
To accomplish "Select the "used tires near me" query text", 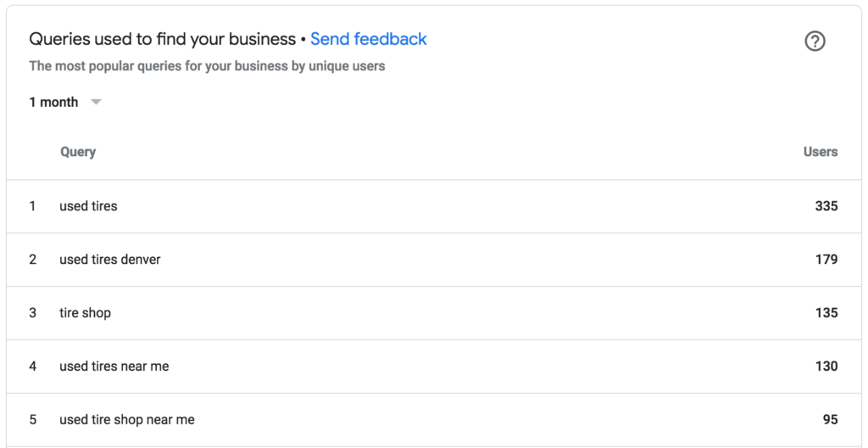I will point(114,367).
